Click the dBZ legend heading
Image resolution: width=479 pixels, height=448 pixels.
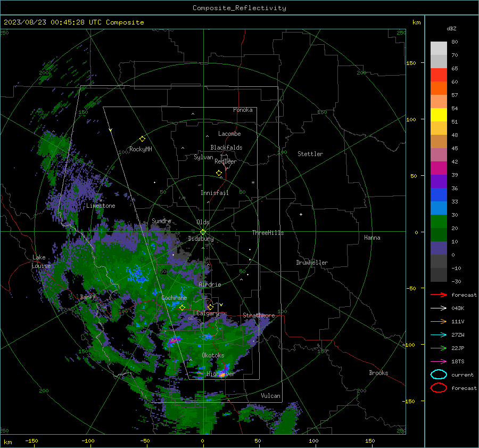[x=451, y=28]
